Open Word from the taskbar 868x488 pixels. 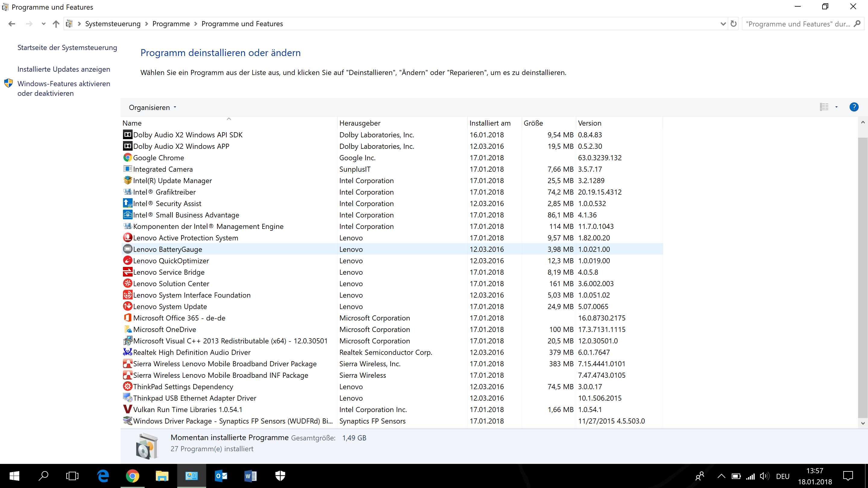click(250, 476)
